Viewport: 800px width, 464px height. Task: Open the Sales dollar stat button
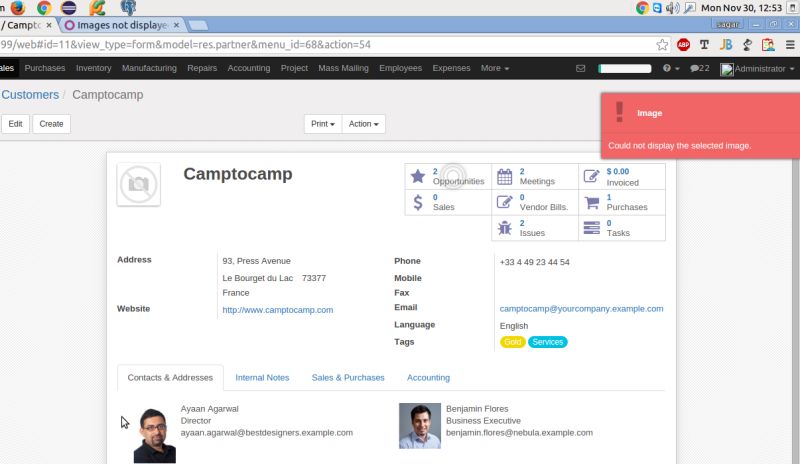pos(448,202)
